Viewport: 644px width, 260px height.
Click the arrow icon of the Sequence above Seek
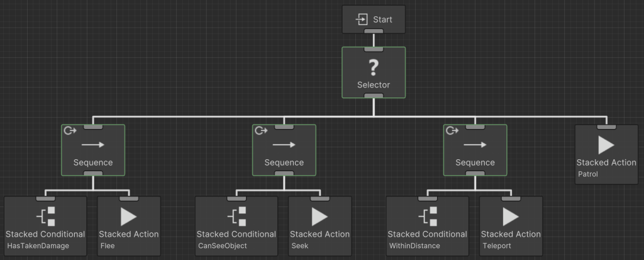tap(284, 145)
